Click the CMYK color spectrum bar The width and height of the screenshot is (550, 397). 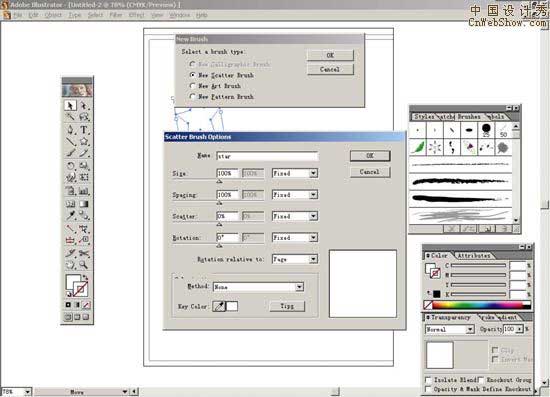481,305
